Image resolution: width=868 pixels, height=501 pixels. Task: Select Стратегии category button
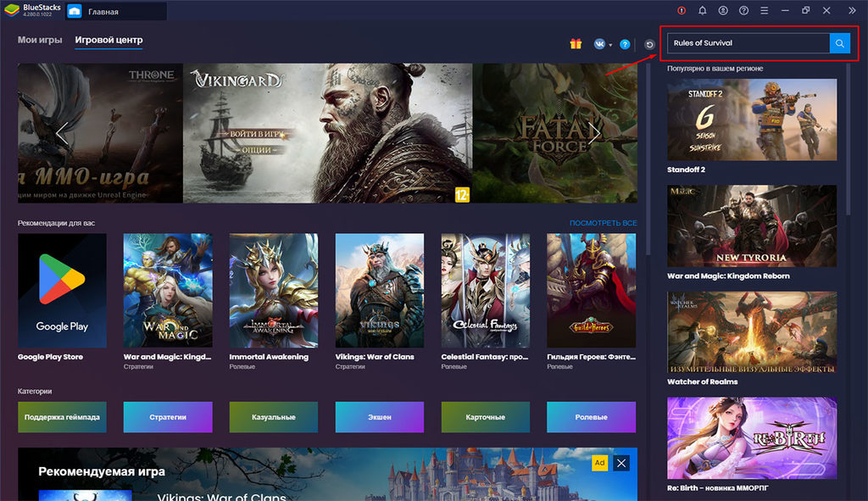[168, 417]
